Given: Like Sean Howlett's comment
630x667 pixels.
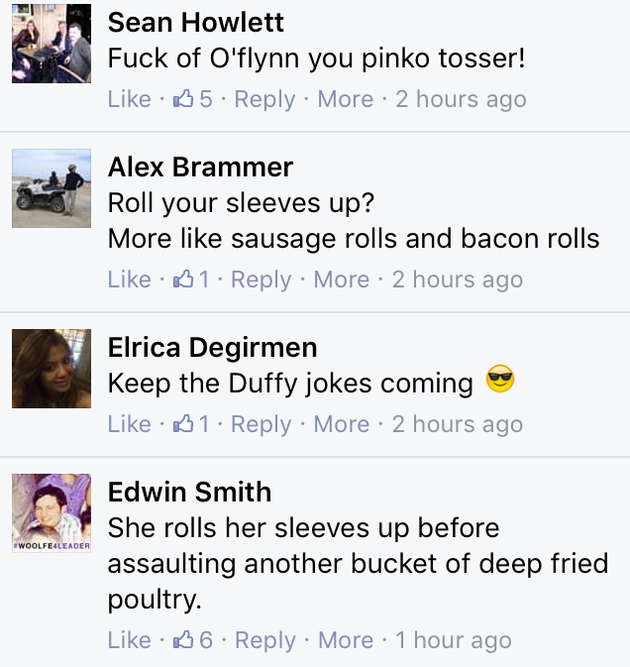Looking at the screenshot, I should tap(129, 99).
